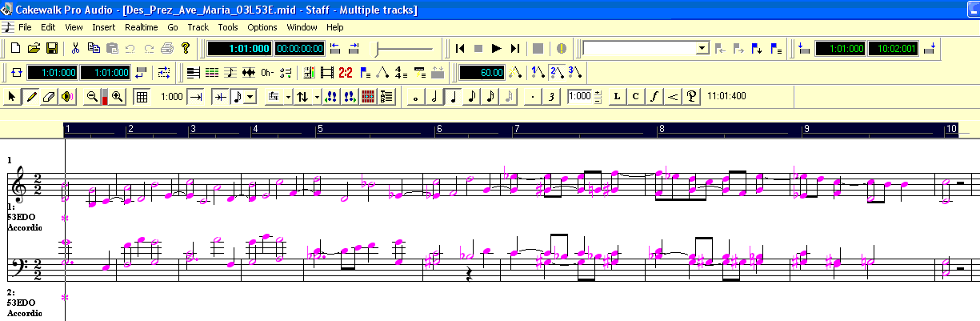Open the snap note resolution dropdown
This screenshot has height=321, width=980.
tap(250, 97)
